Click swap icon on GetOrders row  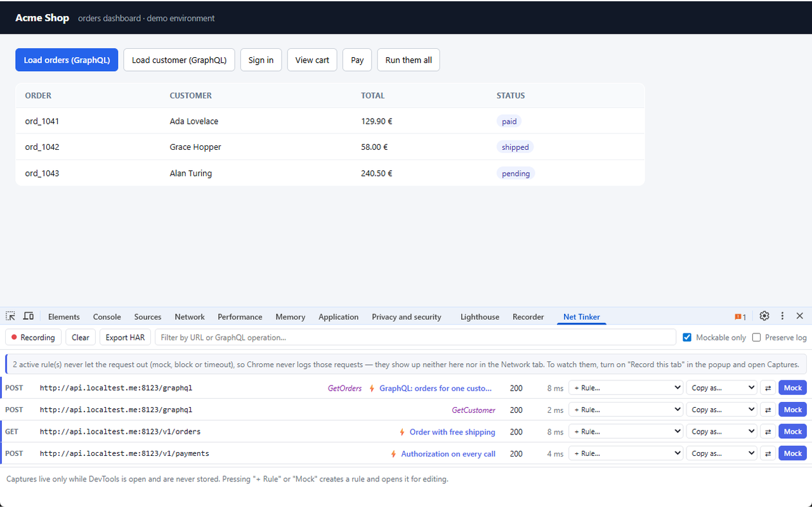pos(768,388)
